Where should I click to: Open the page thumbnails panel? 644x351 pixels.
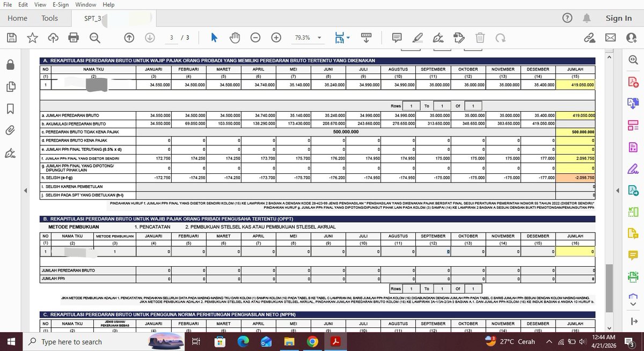10,86
